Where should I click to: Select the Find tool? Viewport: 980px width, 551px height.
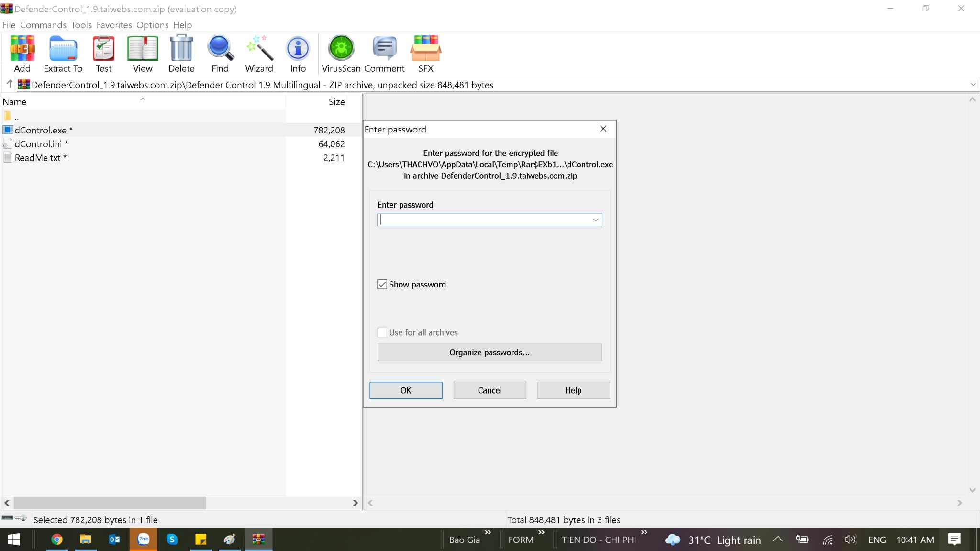point(220,53)
